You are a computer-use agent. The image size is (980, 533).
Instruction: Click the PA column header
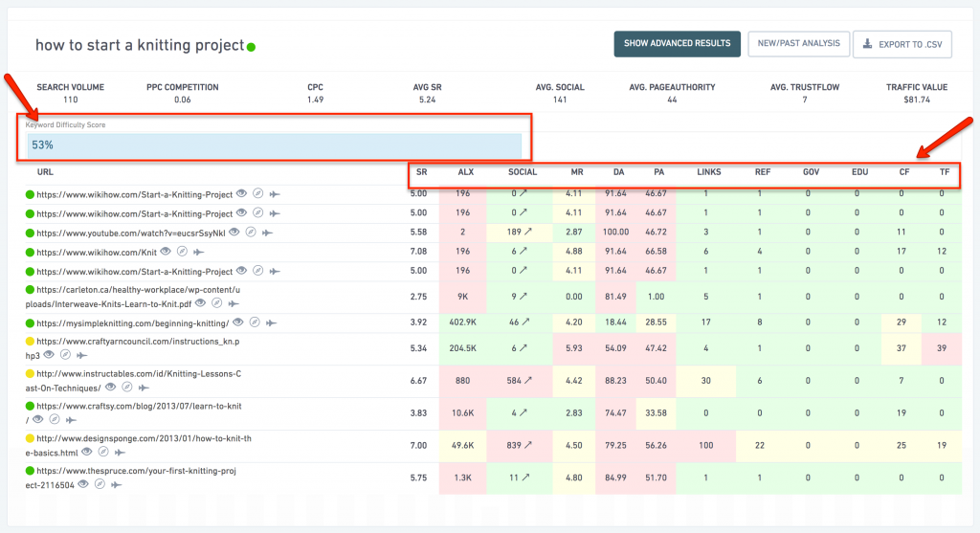click(658, 172)
